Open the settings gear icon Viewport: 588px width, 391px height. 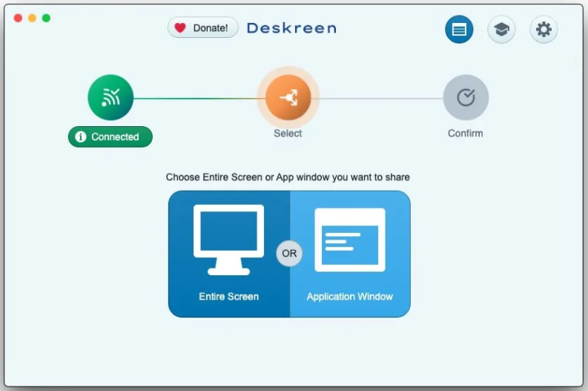tap(544, 29)
